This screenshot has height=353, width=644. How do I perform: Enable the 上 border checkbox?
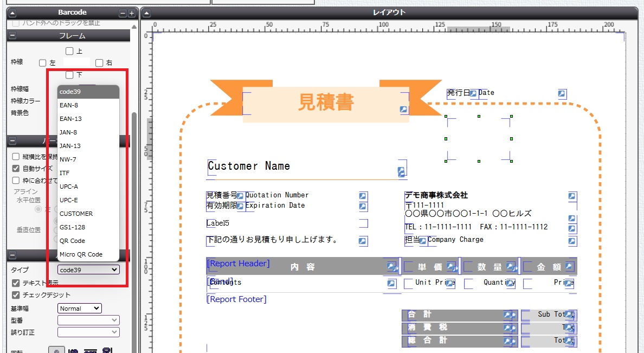[x=69, y=51]
